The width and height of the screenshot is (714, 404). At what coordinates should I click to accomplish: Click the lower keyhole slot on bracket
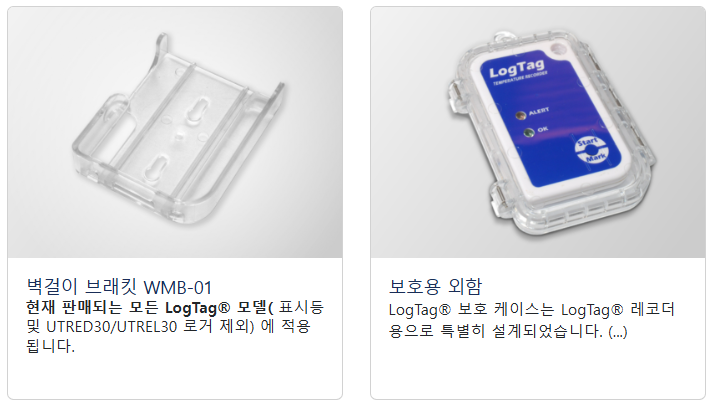(x=155, y=167)
